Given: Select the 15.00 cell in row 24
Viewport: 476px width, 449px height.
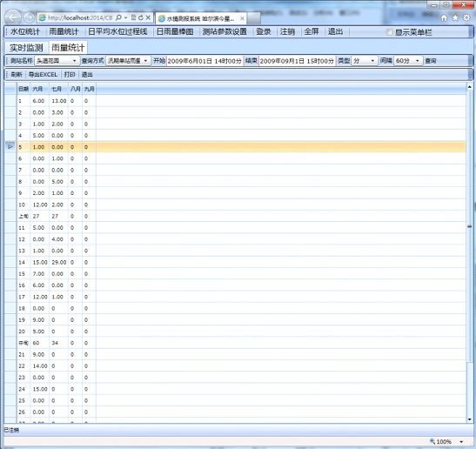Looking at the screenshot, I should tap(40, 389).
